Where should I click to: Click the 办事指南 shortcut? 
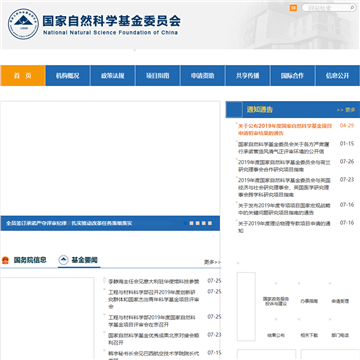coord(309,301)
